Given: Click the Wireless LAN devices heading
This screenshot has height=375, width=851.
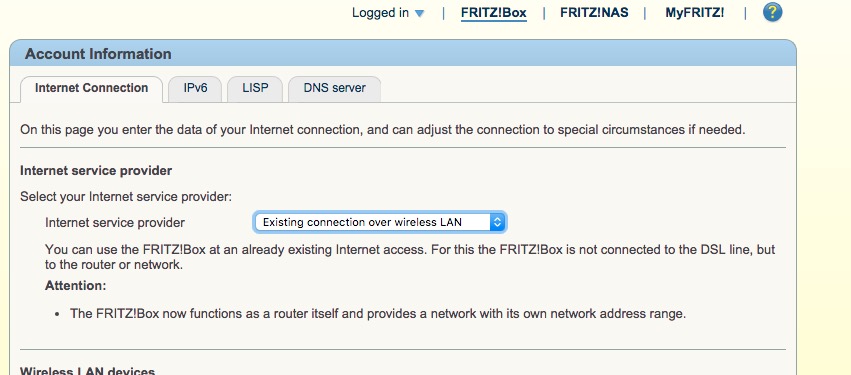Looking at the screenshot, I should point(87,372).
